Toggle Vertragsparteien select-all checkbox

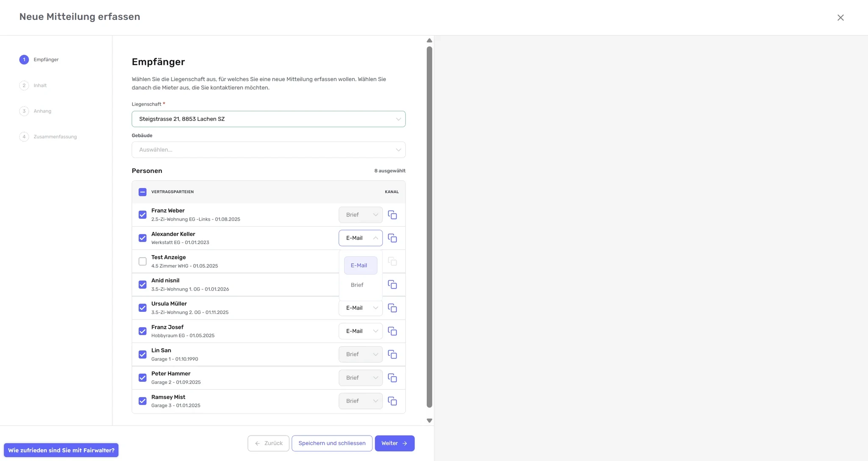click(142, 192)
